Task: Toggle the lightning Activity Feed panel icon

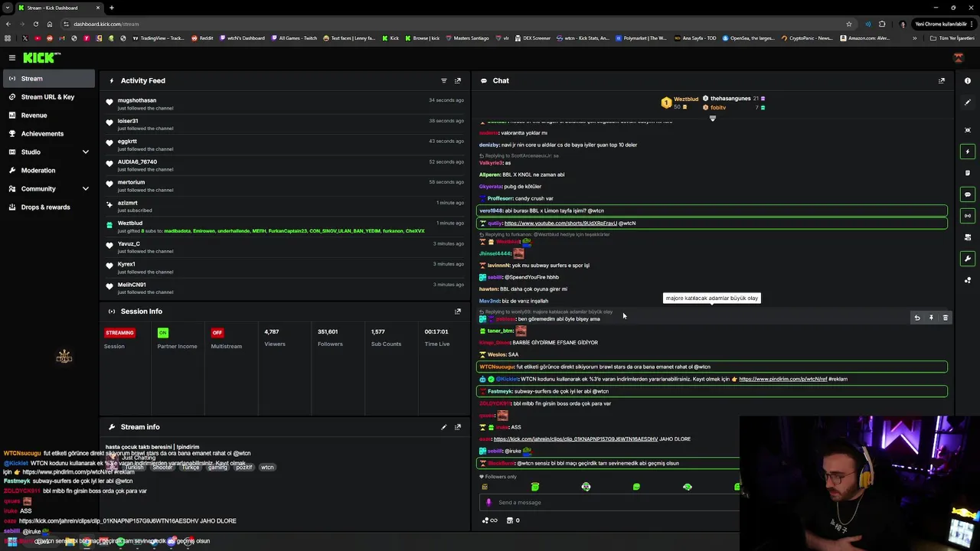Action: click(968, 152)
